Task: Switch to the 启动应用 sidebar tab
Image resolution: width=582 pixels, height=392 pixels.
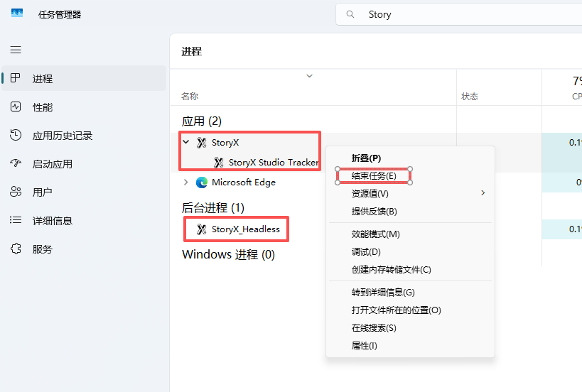Action: pyautogui.click(x=84, y=163)
